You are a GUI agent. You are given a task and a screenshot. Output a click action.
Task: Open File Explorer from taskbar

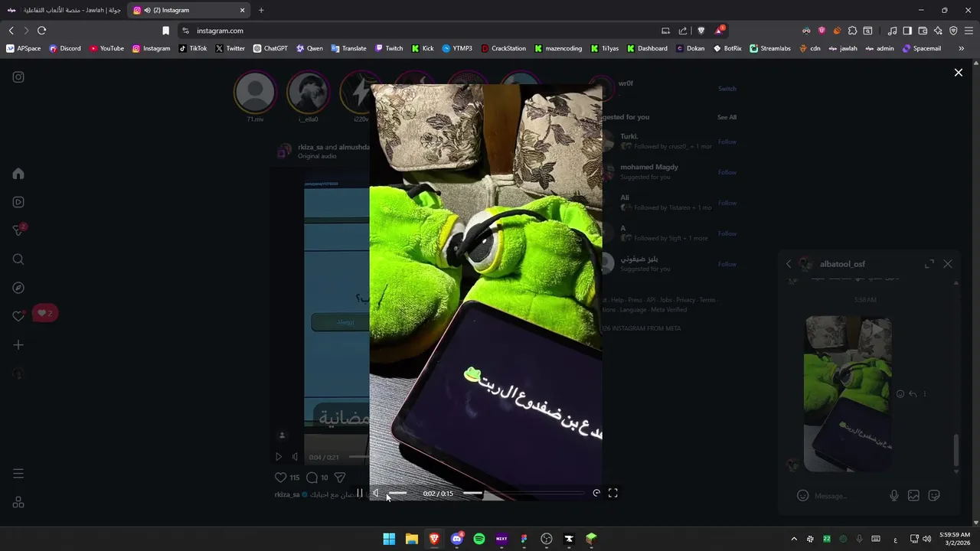pyautogui.click(x=411, y=539)
